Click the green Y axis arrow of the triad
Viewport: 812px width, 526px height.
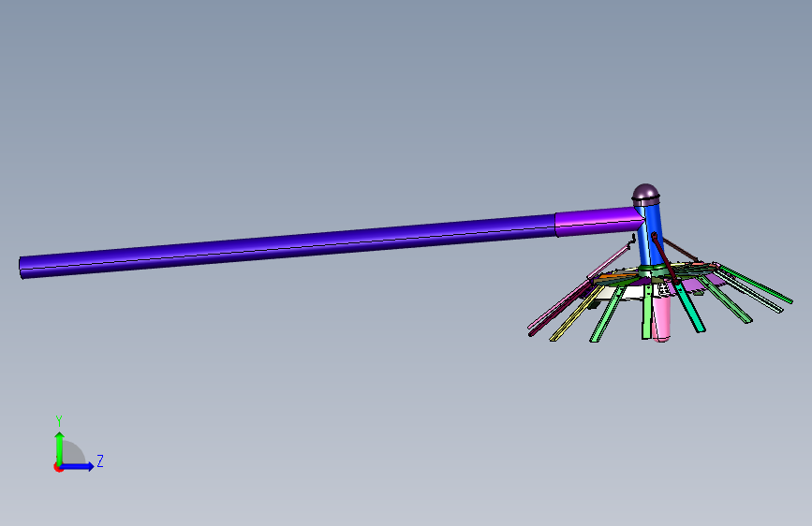59,447
